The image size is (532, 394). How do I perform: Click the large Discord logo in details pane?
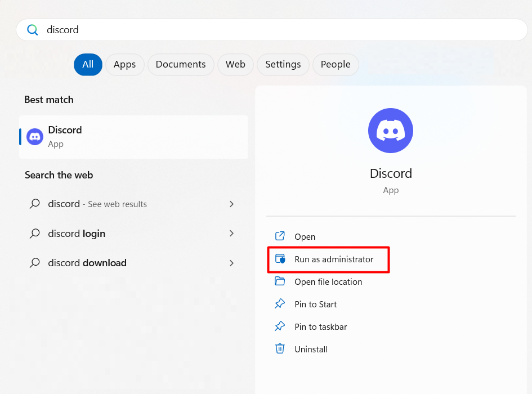tap(391, 131)
